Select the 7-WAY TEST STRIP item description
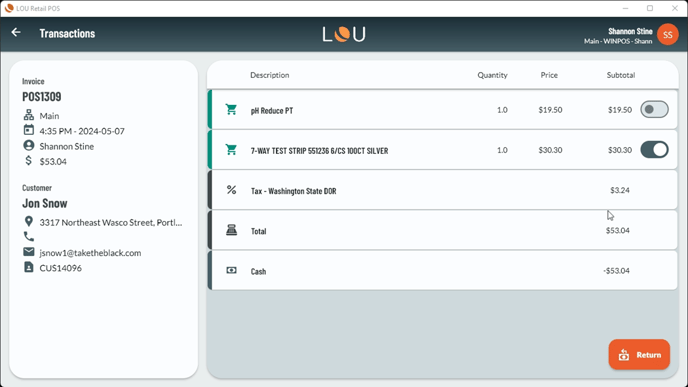Screen dimensions: 688x387 319,150
